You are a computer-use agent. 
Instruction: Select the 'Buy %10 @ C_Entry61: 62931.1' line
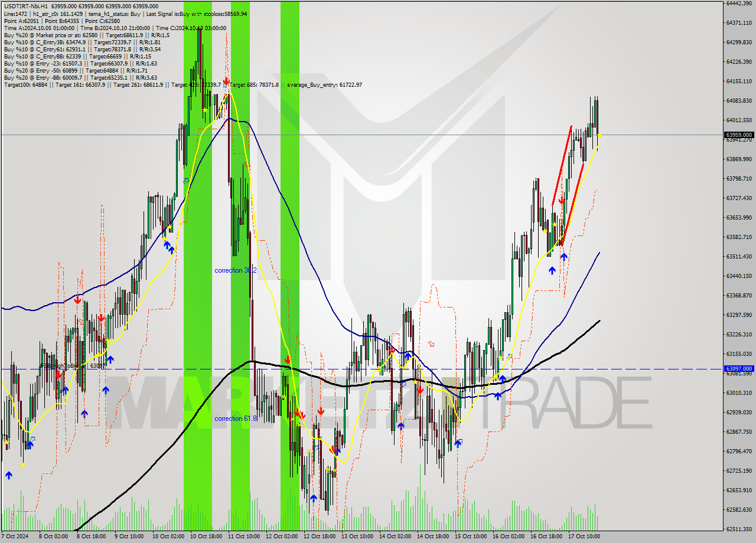point(82,49)
